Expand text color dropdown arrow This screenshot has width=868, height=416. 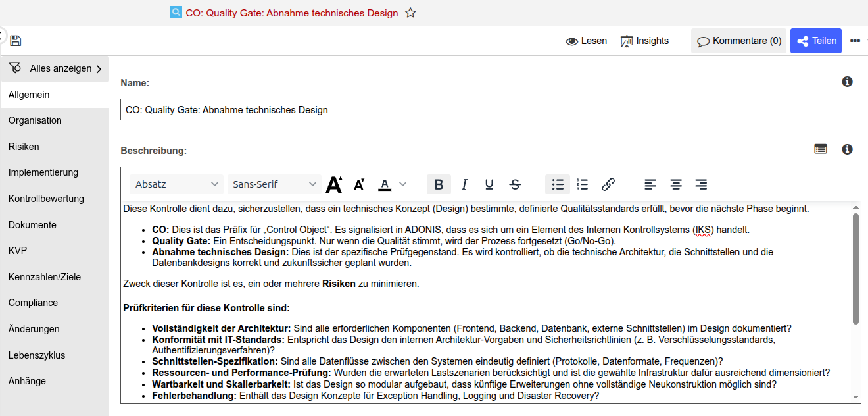tap(403, 184)
